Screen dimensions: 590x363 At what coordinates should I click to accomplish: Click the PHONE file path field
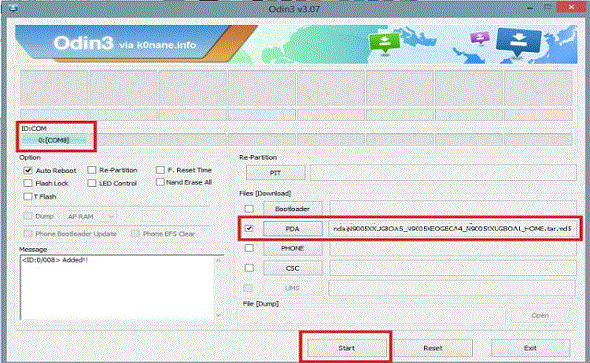[x=452, y=248]
